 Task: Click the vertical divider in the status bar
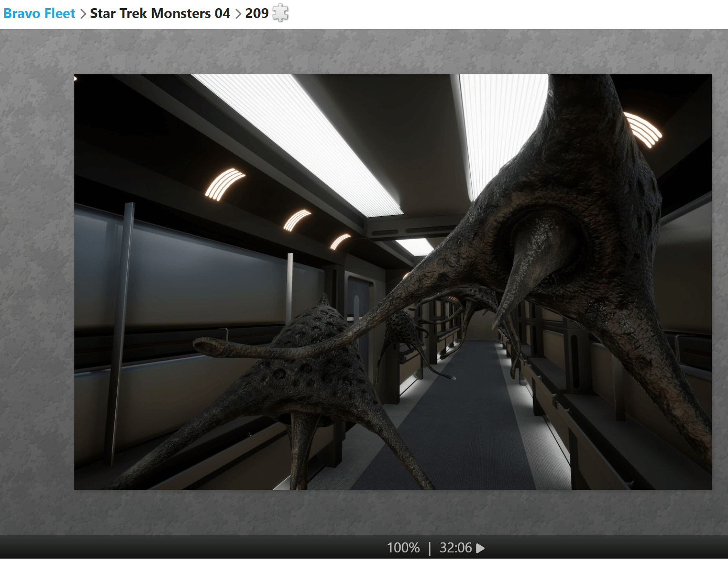[x=430, y=548]
